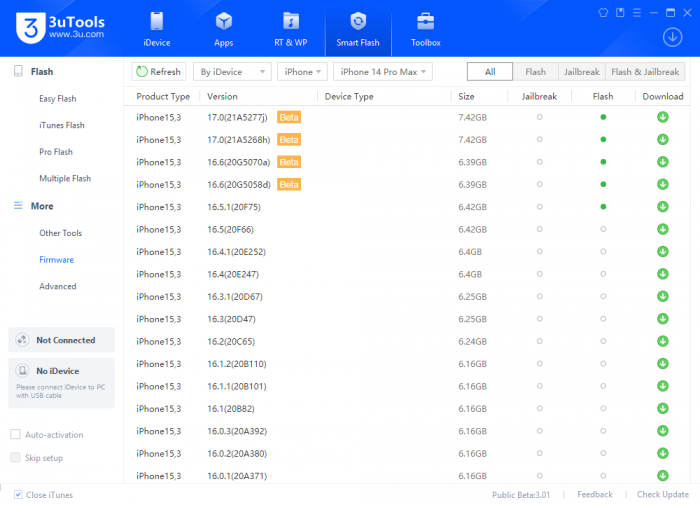Select Jailbreak radio for 17.0(21A5277j)

tap(539, 117)
